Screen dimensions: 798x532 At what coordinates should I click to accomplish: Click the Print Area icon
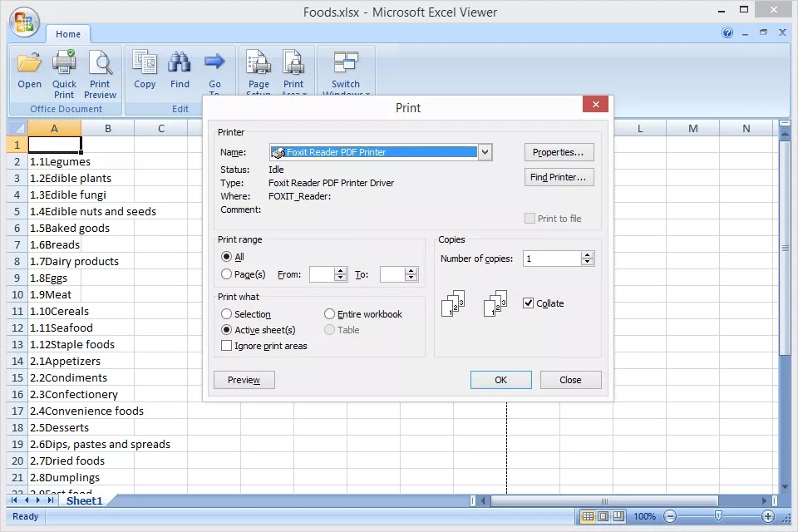293,71
